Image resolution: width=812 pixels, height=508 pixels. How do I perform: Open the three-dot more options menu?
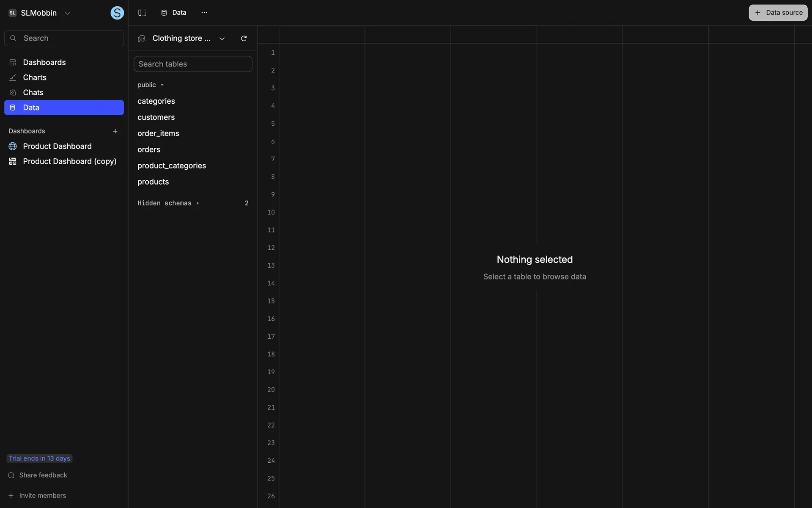(x=204, y=13)
